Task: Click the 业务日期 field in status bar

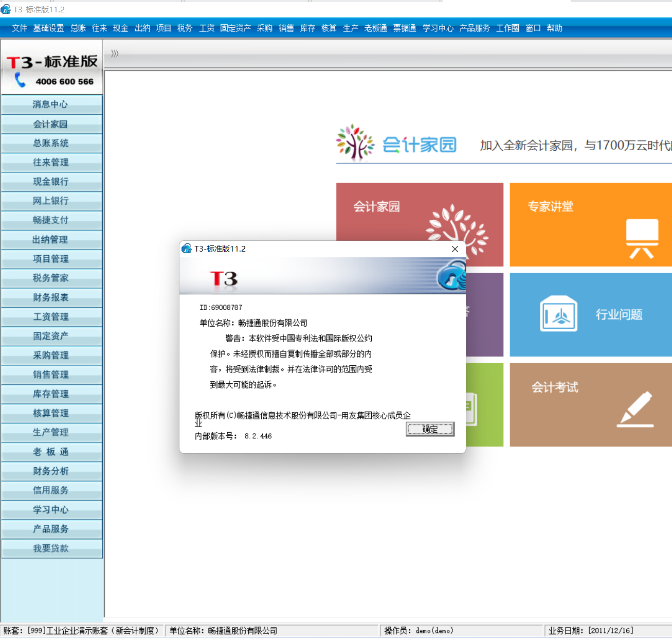Action: click(x=591, y=631)
